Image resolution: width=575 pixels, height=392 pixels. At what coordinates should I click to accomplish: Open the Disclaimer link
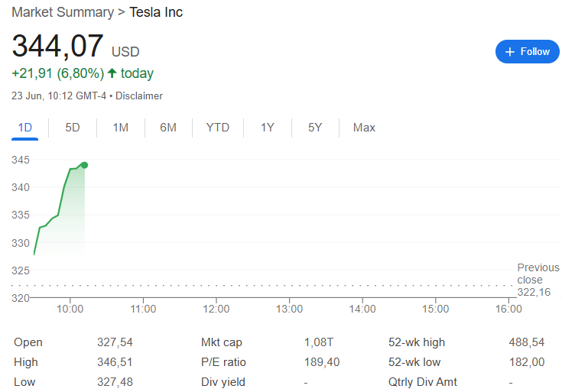click(140, 96)
